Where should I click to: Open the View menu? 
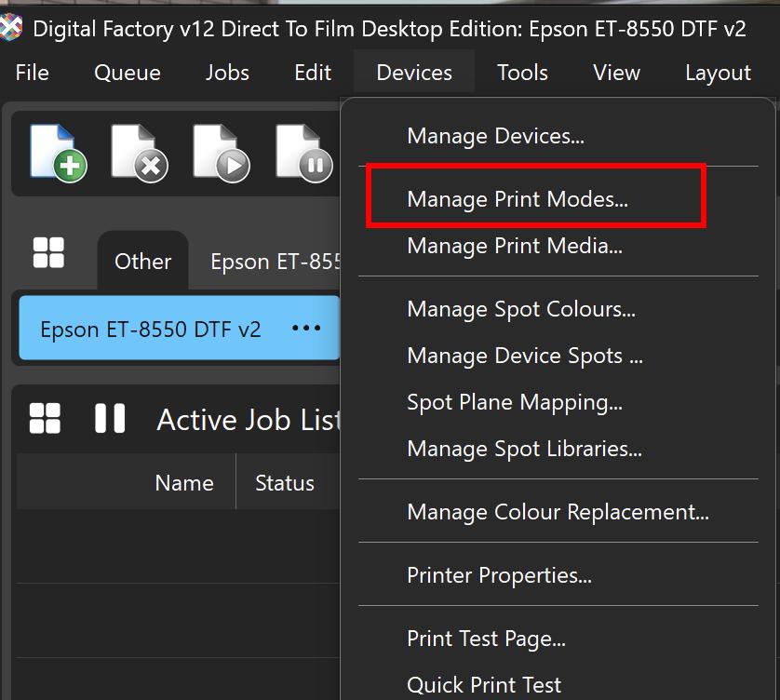pyautogui.click(x=616, y=73)
